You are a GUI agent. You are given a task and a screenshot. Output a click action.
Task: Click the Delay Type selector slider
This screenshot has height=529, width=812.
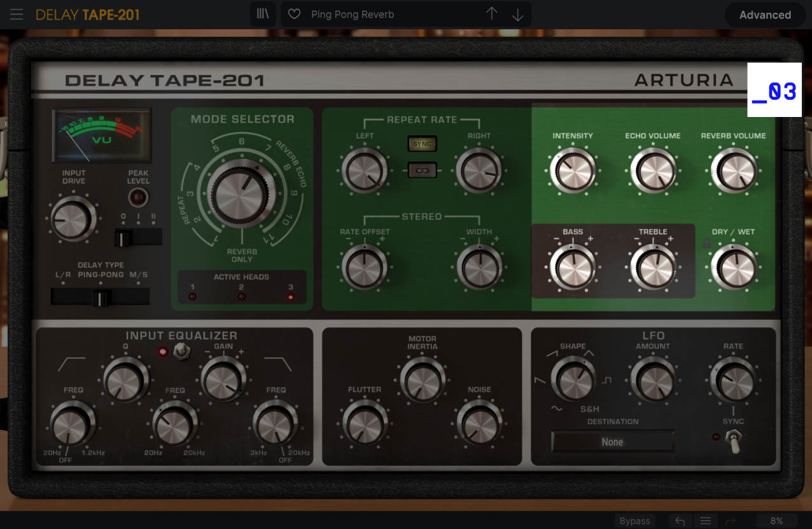tap(101, 297)
